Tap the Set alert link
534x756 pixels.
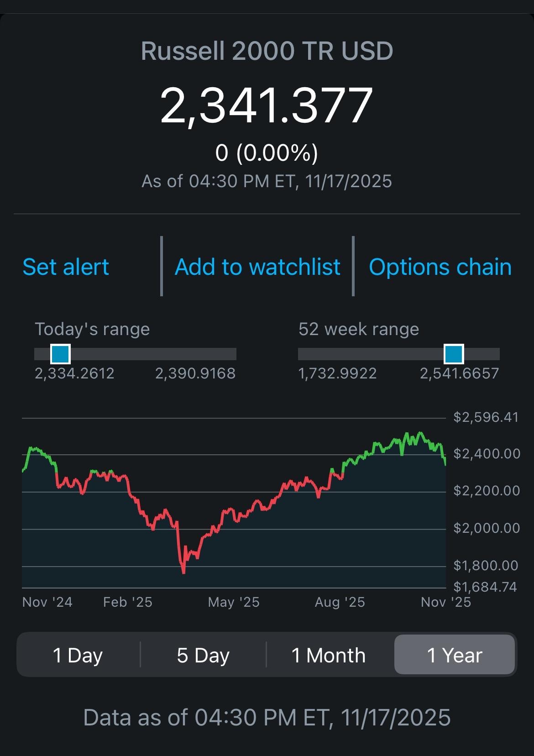pos(66,267)
